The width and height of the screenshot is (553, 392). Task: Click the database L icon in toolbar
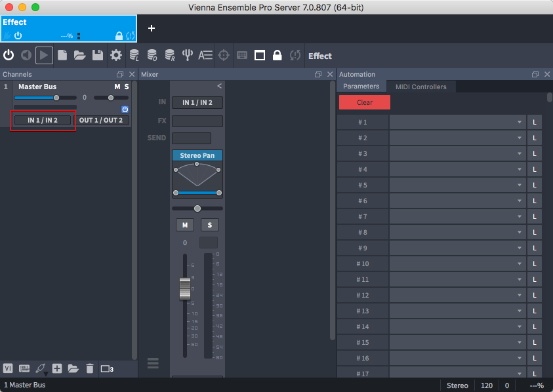[x=134, y=55]
